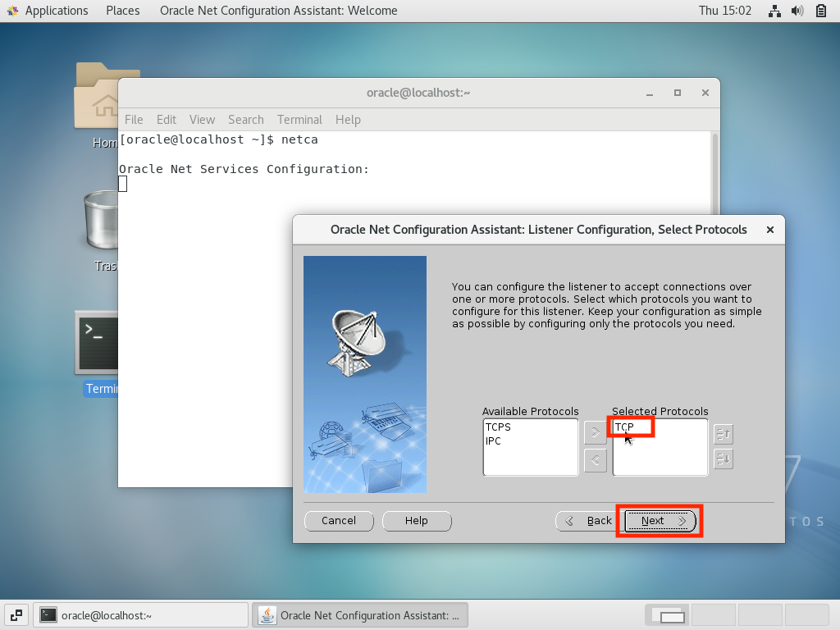The height and width of the screenshot is (630, 840).
Task: Click the Trash desktop icon
Action: click(x=101, y=221)
